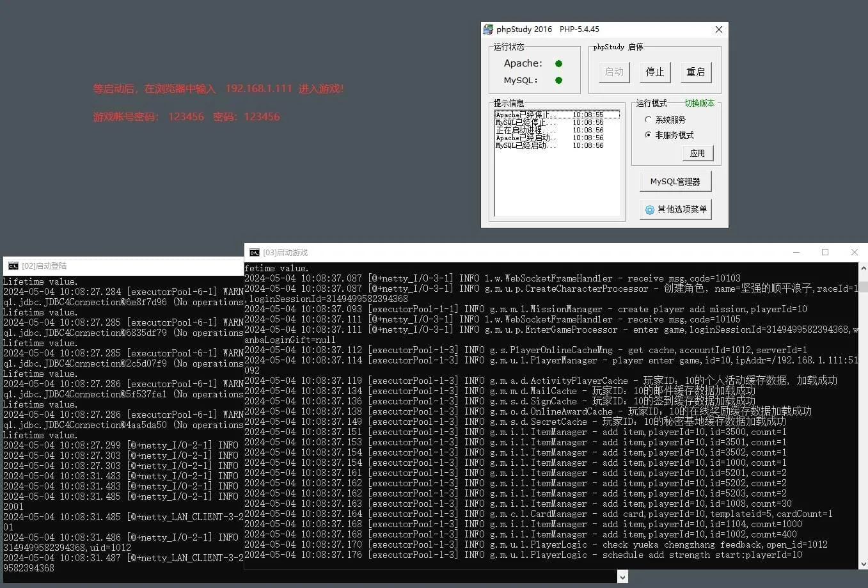Minimize the 启动游戏 console window

pos(796,252)
